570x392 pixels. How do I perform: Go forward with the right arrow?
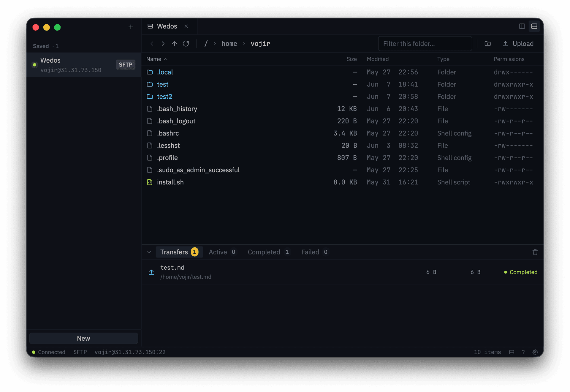pyautogui.click(x=163, y=44)
